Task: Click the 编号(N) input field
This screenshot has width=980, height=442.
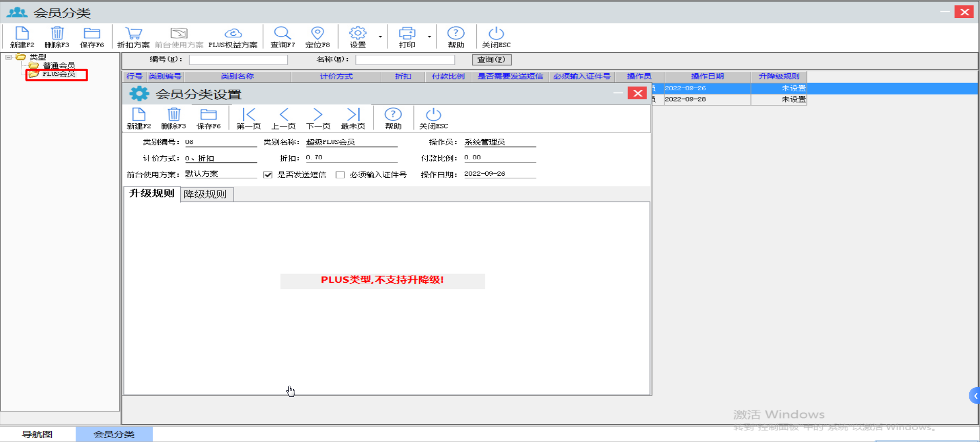Action: click(238, 59)
